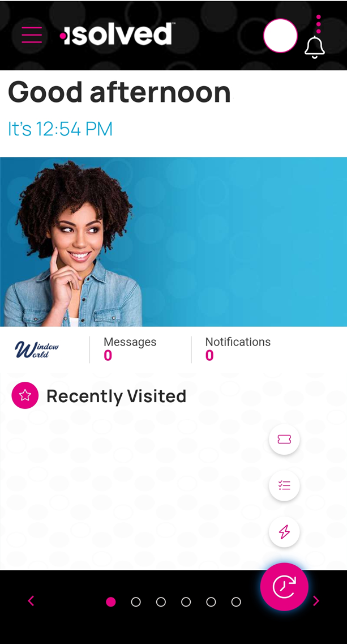
Task: Click the isolved logo
Action: 117,34
